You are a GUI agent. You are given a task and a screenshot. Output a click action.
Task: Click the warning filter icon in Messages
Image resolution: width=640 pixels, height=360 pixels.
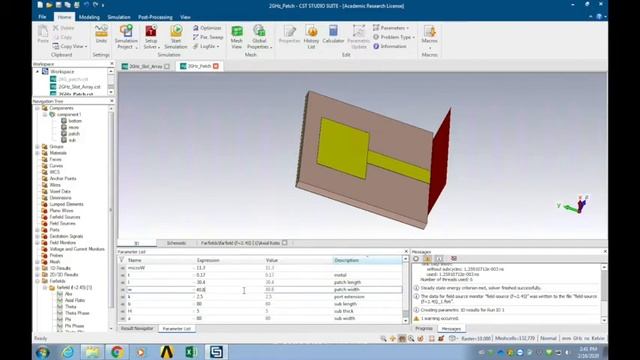(427, 258)
